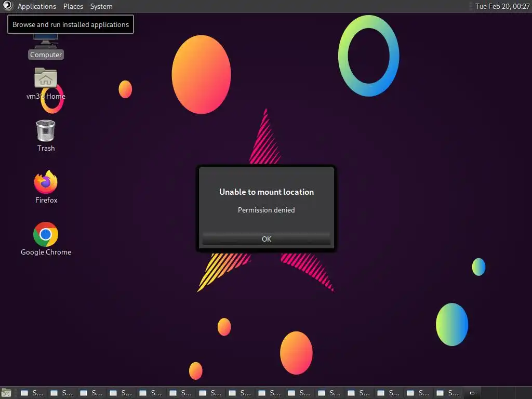The image size is (532, 399).
Task: Click the "Permission denied" message text
Action: tap(267, 210)
